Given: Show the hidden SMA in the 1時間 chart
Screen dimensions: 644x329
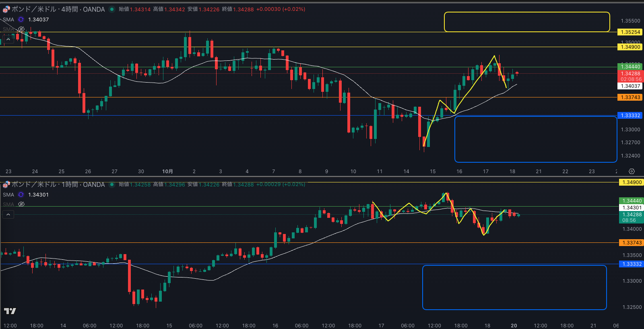Looking at the screenshot, I should [21, 204].
